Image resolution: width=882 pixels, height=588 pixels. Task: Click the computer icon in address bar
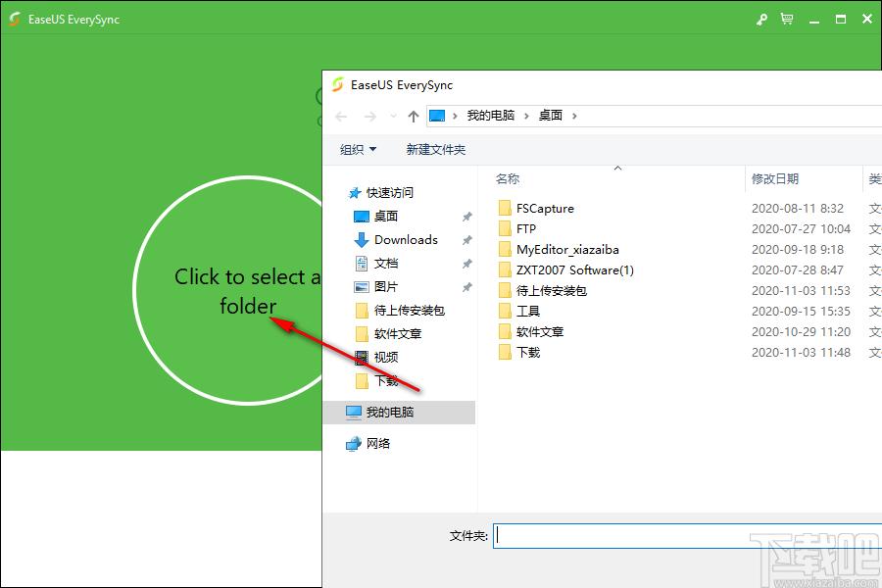437,116
